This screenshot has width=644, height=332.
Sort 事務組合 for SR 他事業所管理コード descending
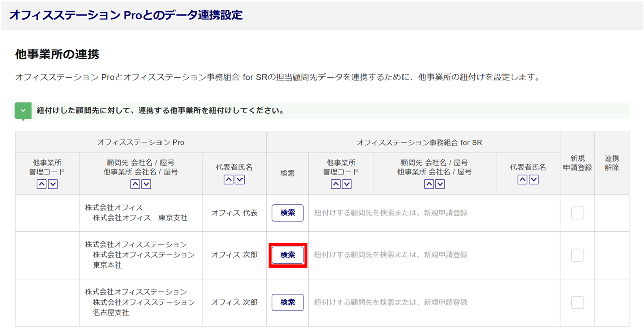coord(347,184)
